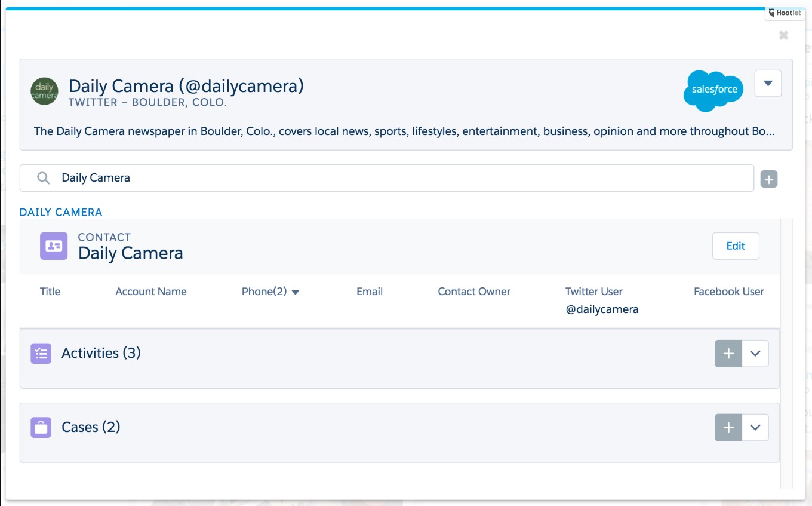Expand the Phone(2) dropdown arrow
812x506 pixels.
[295, 292]
